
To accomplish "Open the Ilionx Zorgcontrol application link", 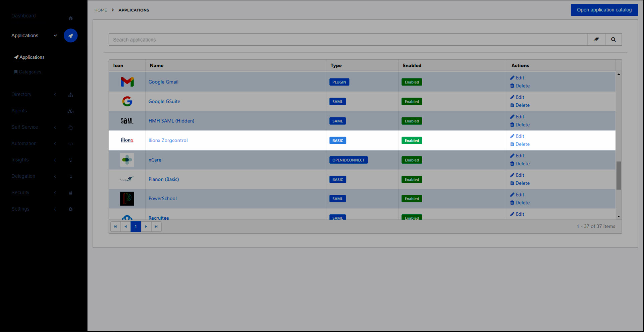I will pyautogui.click(x=168, y=140).
